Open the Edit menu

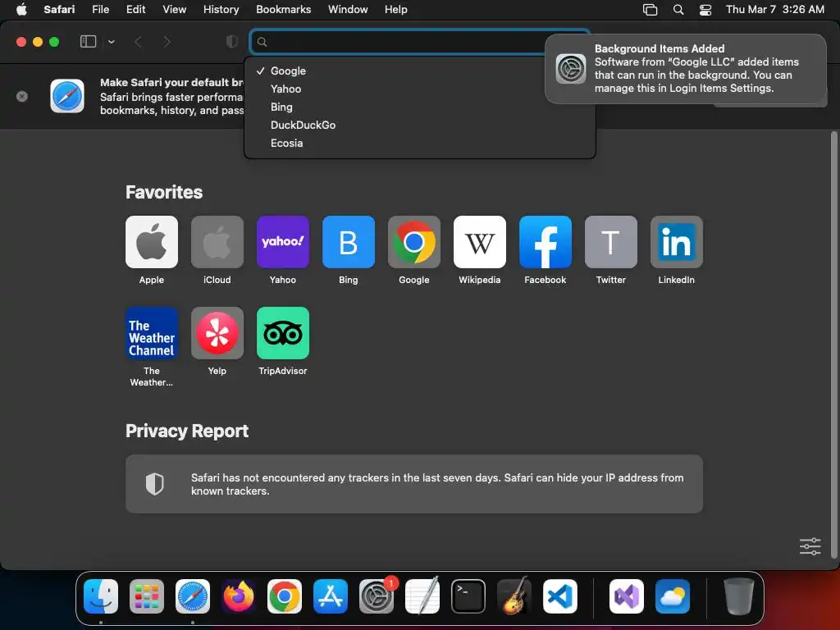click(135, 9)
